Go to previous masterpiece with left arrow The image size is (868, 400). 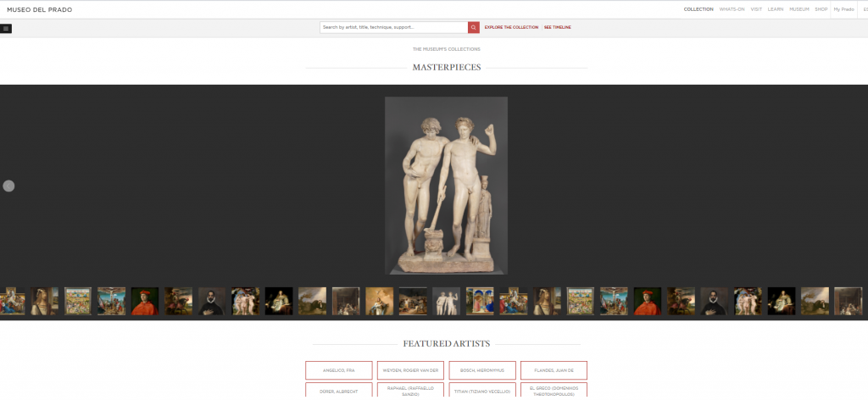click(x=8, y=186)
